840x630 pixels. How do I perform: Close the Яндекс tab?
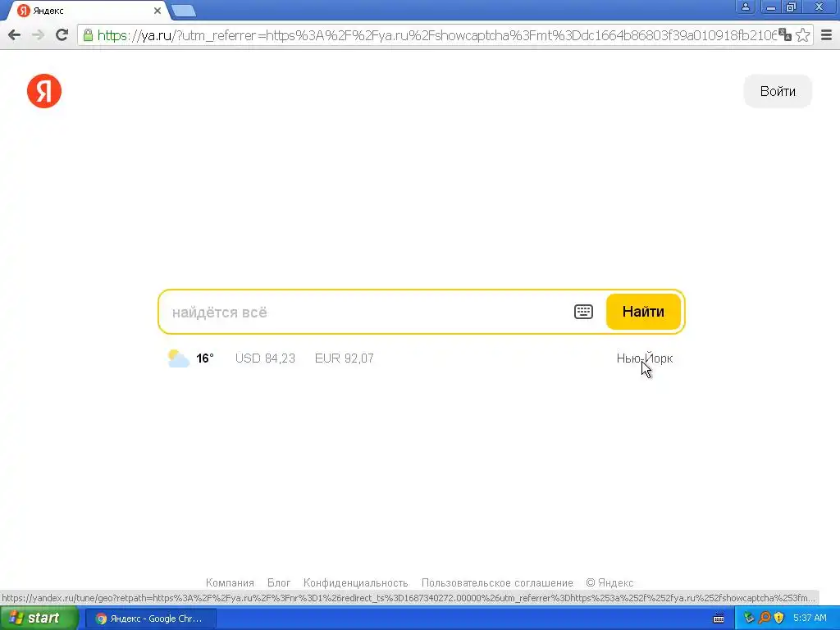[157, 11]
